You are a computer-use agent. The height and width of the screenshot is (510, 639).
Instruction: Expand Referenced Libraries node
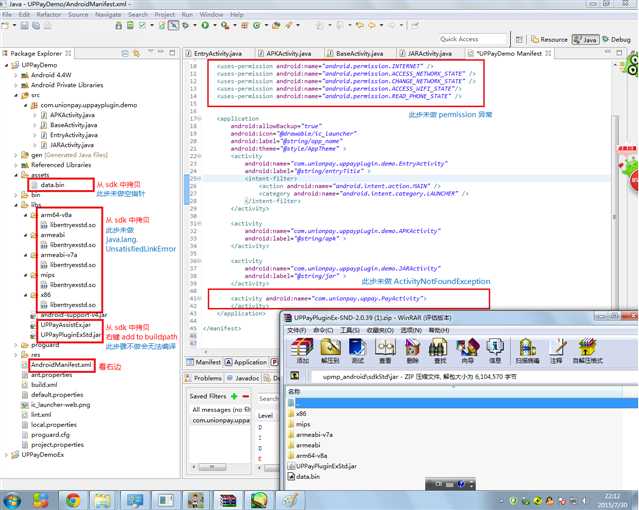[x=15, y=165]
